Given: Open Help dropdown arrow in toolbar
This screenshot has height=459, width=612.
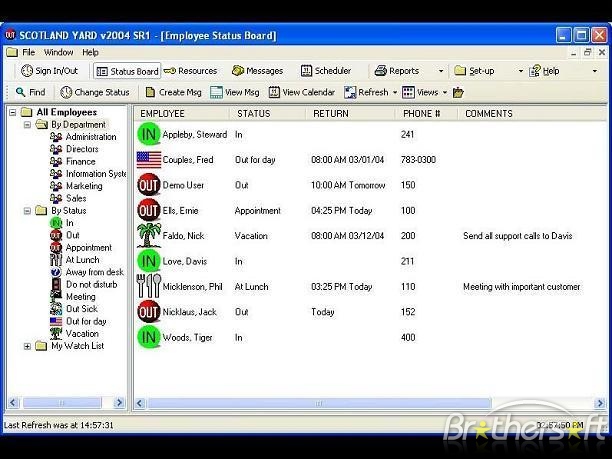Looking at the screenshot, I should (595, 71).
